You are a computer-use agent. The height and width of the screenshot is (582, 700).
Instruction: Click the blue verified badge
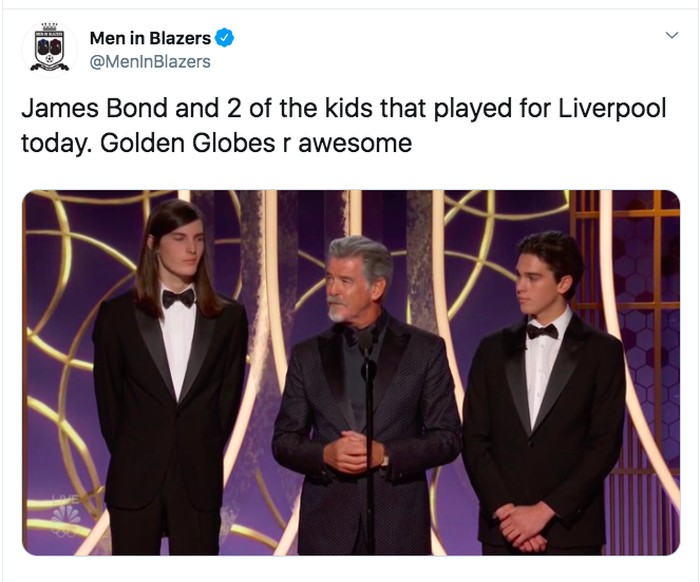(x=225, y=38)
